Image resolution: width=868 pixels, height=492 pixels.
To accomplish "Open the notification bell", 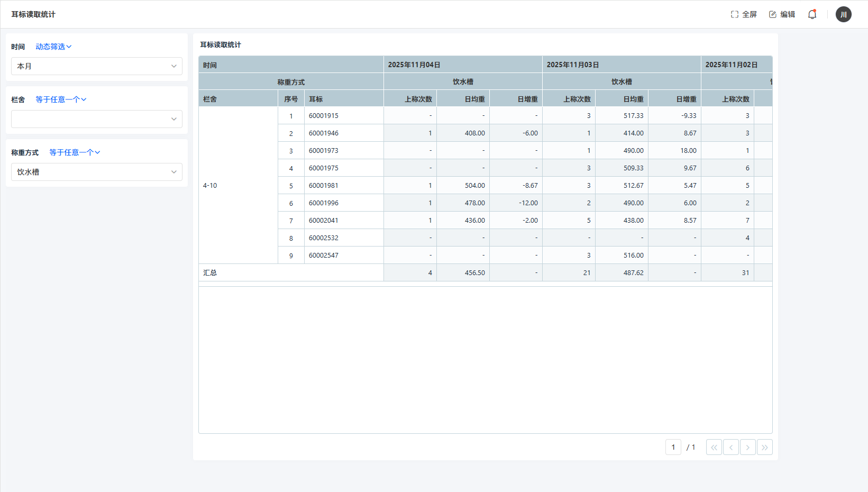I will click(x=812, y=14).
